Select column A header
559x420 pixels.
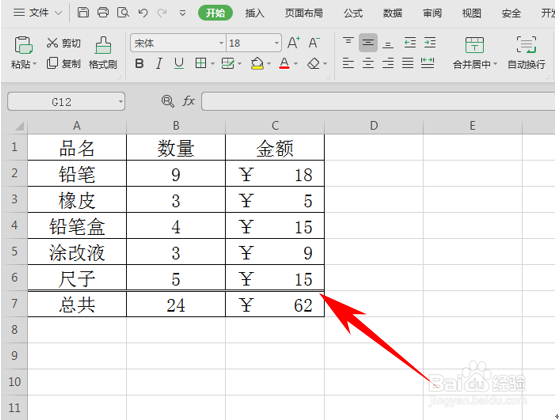tap(77, 126)
